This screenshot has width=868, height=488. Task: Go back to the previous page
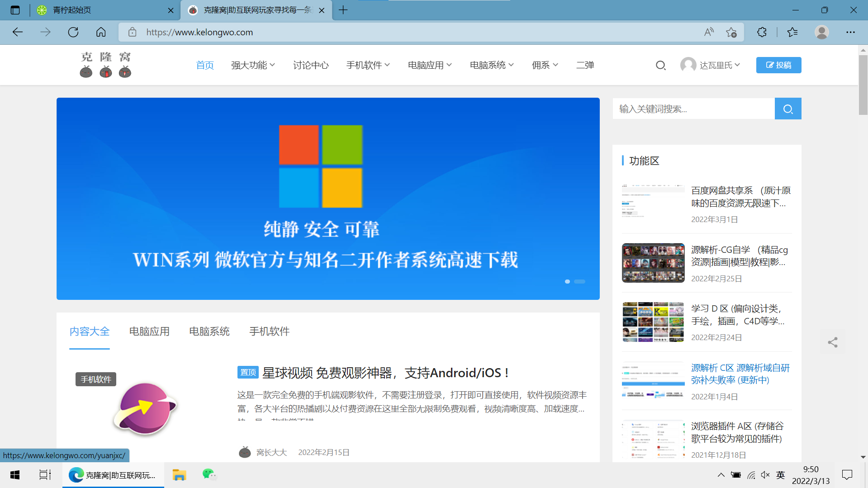pyautogui.click(x=17, y=32)
